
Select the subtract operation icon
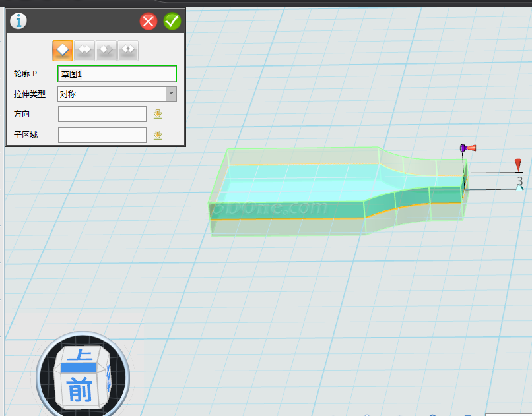click(x=106, y=50)
